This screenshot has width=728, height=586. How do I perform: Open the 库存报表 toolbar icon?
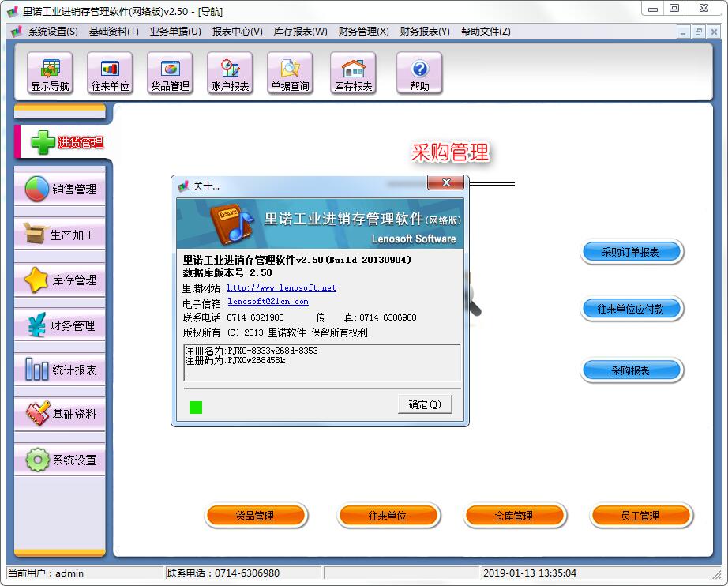353,73
